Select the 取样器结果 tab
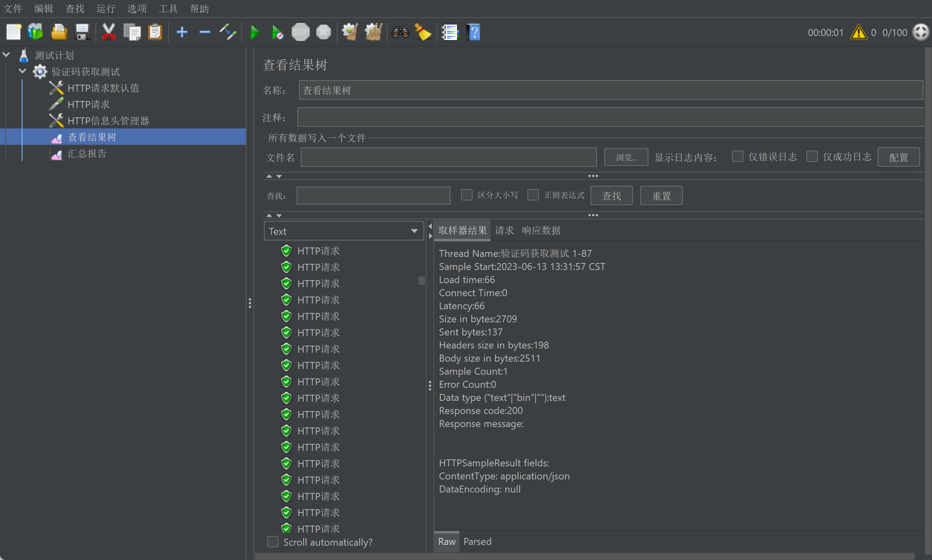Image resolution: width=932 pixels, height=560 pixels. 462,231
